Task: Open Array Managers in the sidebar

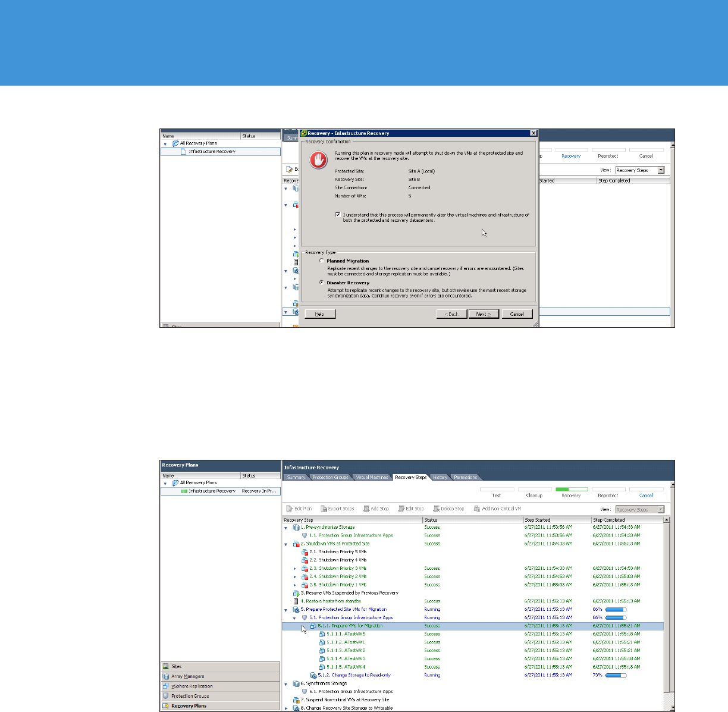Action: (220, 676)
